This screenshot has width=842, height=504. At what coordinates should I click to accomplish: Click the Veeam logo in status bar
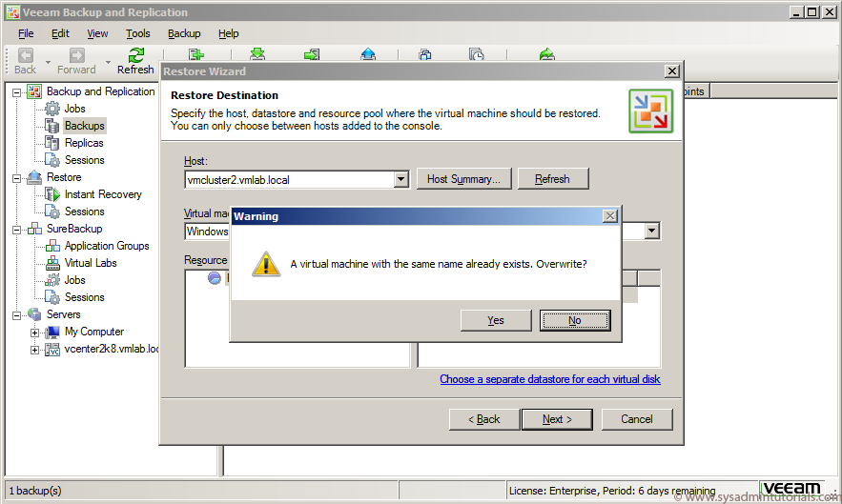[x=792, y=488]
